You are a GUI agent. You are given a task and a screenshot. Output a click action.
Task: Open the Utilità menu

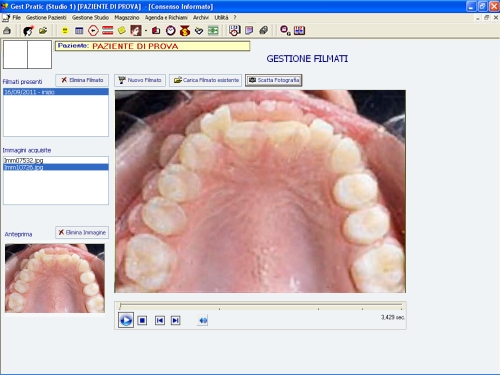(221, 18)
